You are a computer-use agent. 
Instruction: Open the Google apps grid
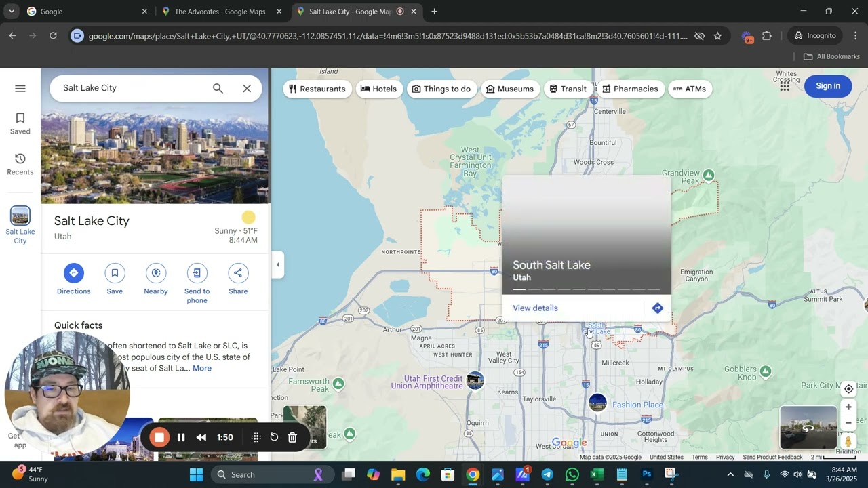785,86
